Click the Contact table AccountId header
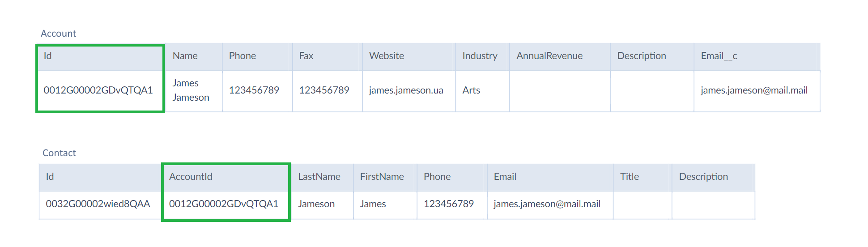 coord(226,177)
